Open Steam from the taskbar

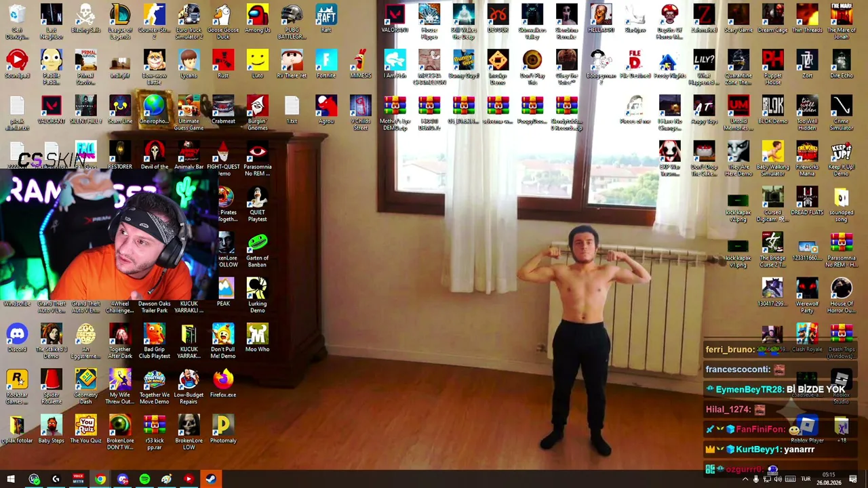[211, 479]
